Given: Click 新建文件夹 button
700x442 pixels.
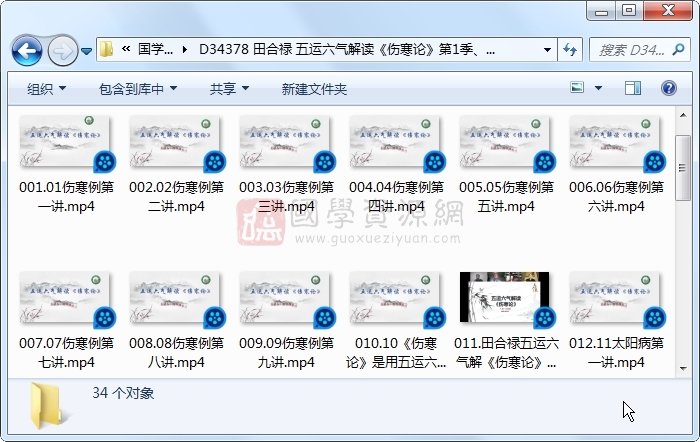Looking at the screenshot, I should [x=314, y=89].
